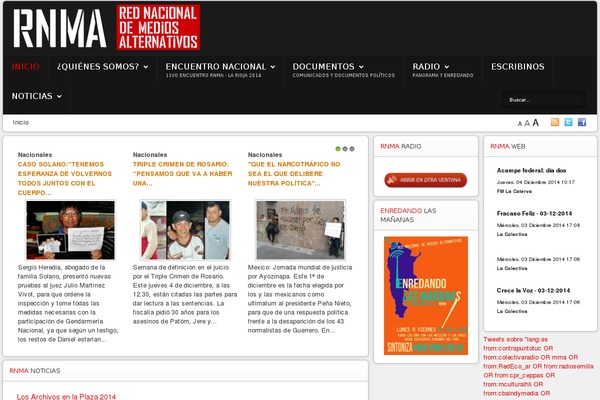This screenshot has width=600, height=400.
Task: Click the Semana de definición summary text
Action: (185, 294)
